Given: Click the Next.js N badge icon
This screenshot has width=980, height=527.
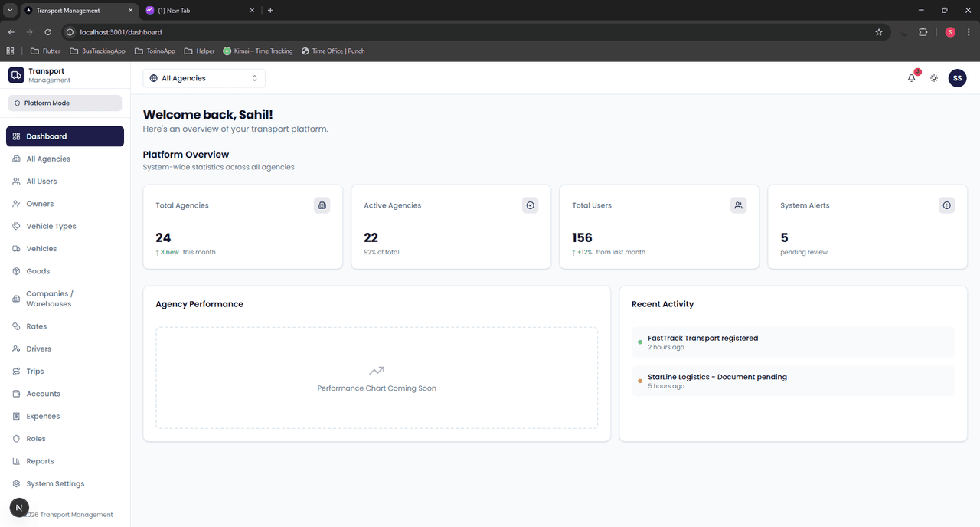Looking at the screenshot, I should [x=19, y=507].
